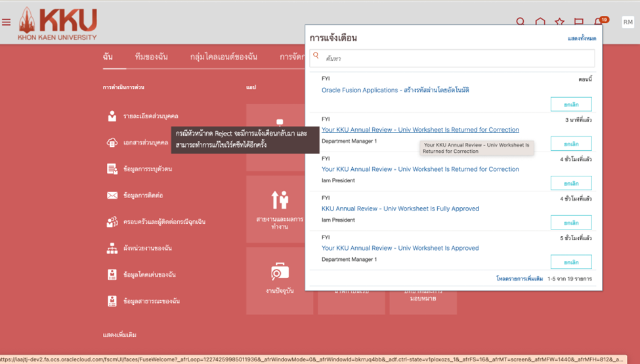Click the home icon in header

540,23
